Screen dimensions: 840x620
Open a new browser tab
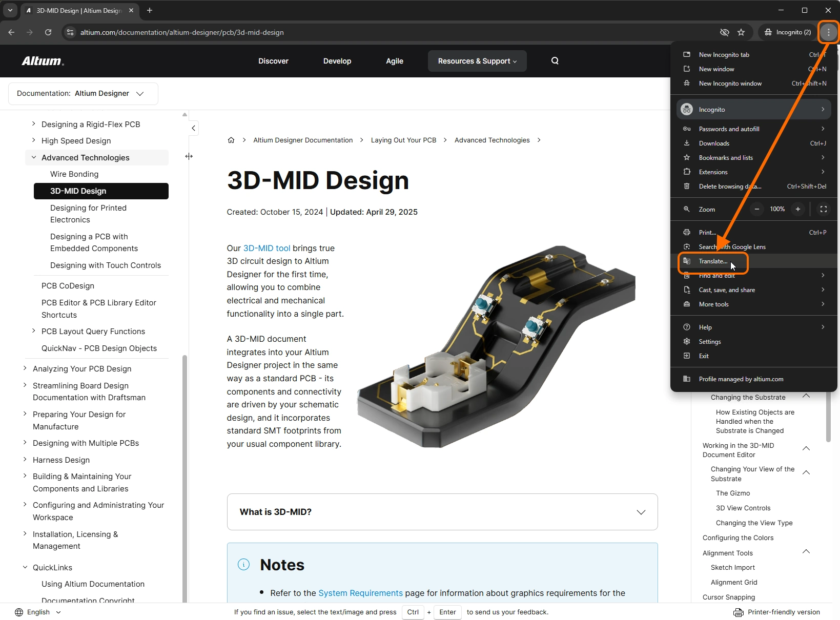click(150, 10)
